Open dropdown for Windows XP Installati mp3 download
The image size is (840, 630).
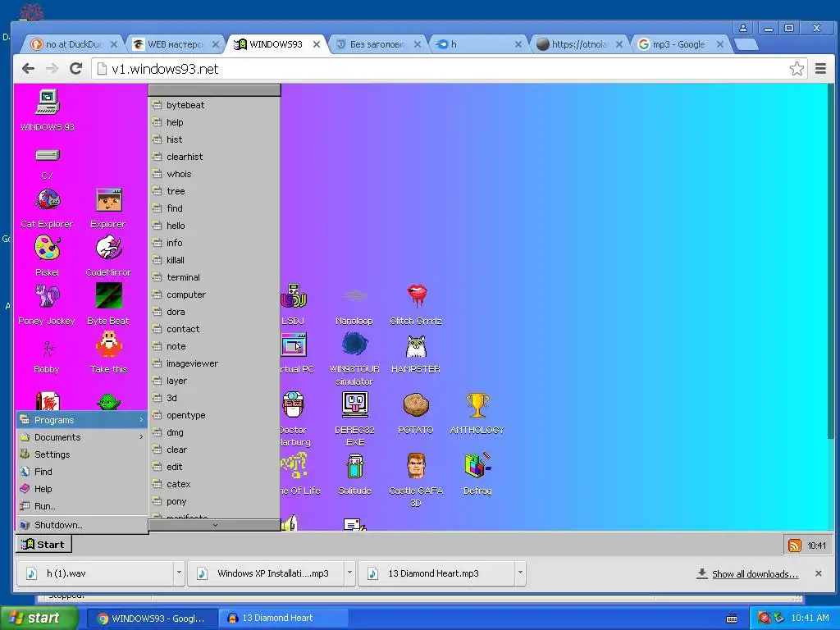pyautogui.click(x=349, y=573)
